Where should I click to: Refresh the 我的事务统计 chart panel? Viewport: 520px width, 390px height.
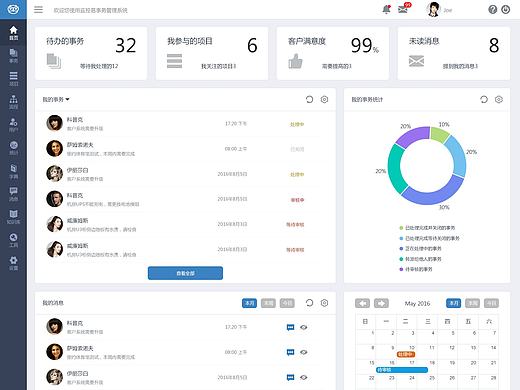coord(484,99)
